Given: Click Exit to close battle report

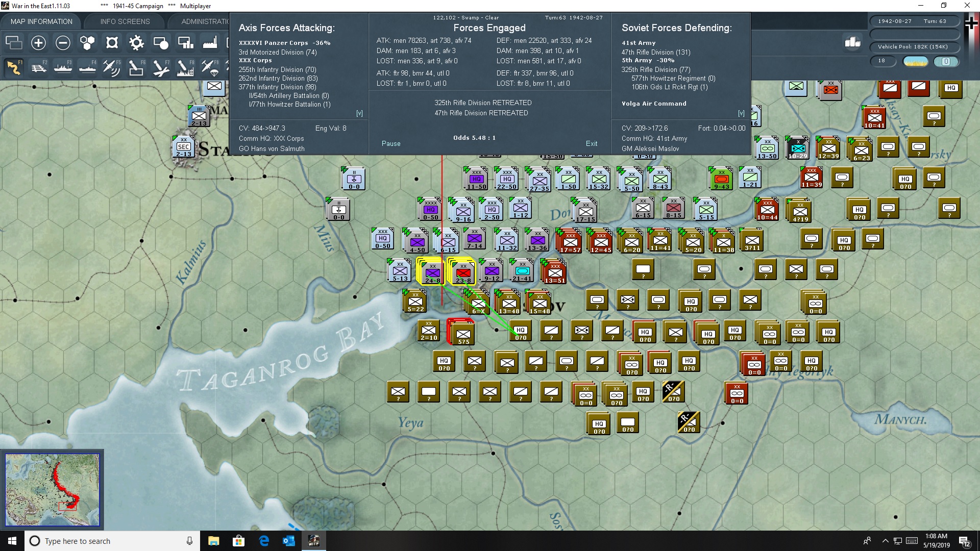Looking at the screenshot, I should pyautogui.click(x=592, y=144).
